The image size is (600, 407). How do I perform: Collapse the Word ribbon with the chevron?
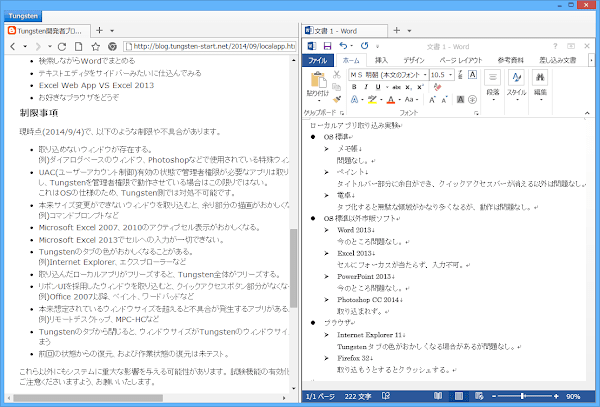(587, 113)
